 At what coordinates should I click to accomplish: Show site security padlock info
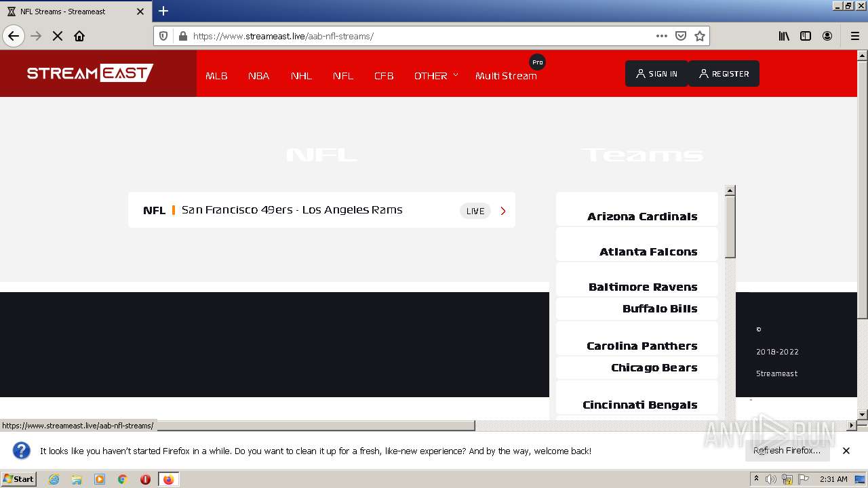coord(182,36)
